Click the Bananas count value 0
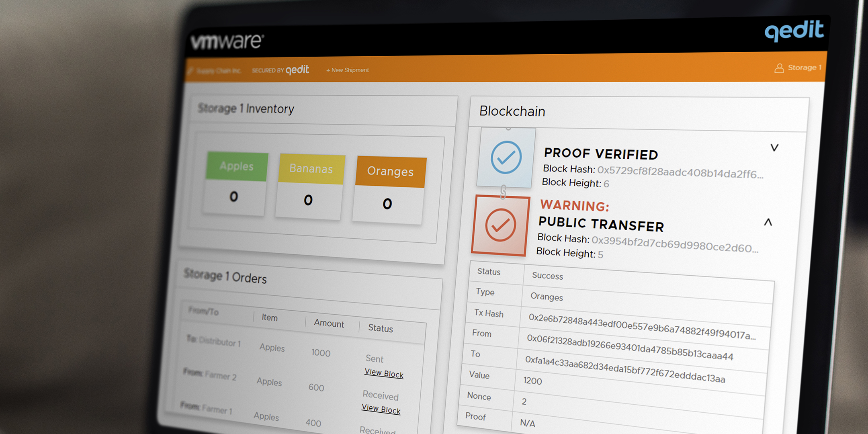Viewport: 868px width, 434px height. point(308,200)
